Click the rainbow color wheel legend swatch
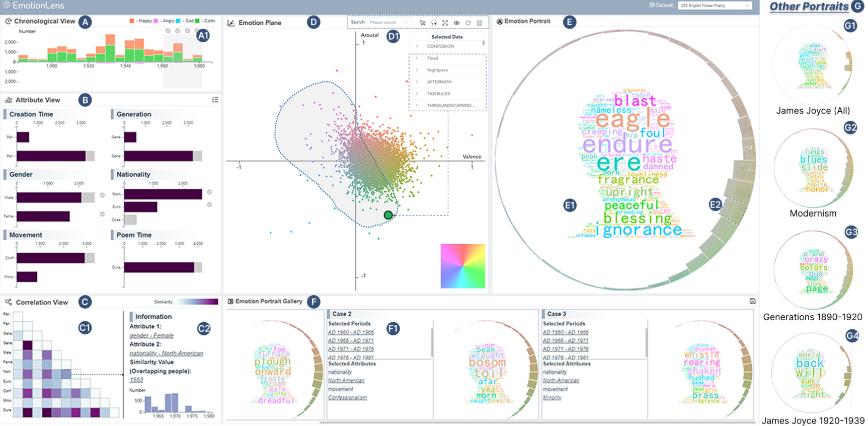Screen dimensions: 868x426 pyautogui.click(x=462, y=266)
